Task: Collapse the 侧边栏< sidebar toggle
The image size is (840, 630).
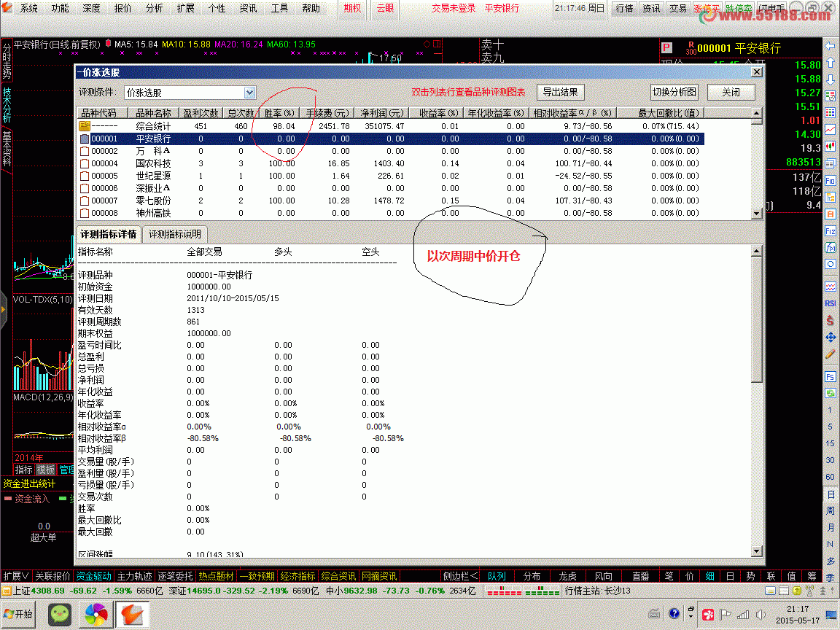Action: click(x=460, y=577)
